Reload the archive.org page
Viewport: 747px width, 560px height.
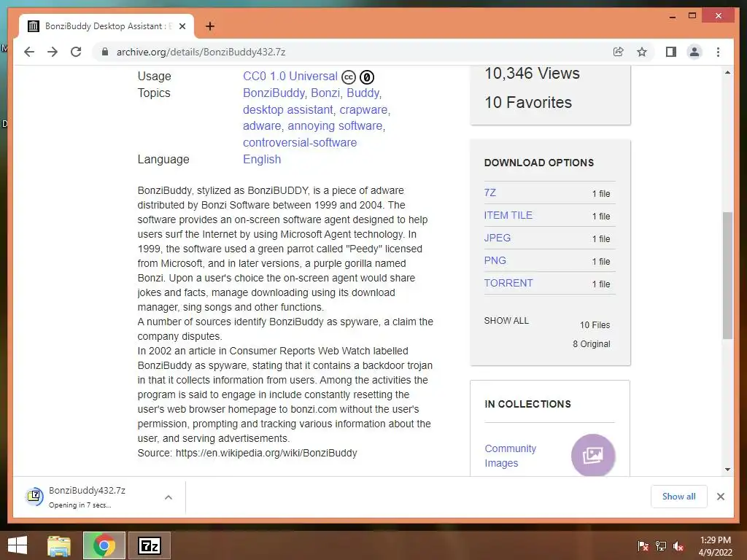pos(76,52)
